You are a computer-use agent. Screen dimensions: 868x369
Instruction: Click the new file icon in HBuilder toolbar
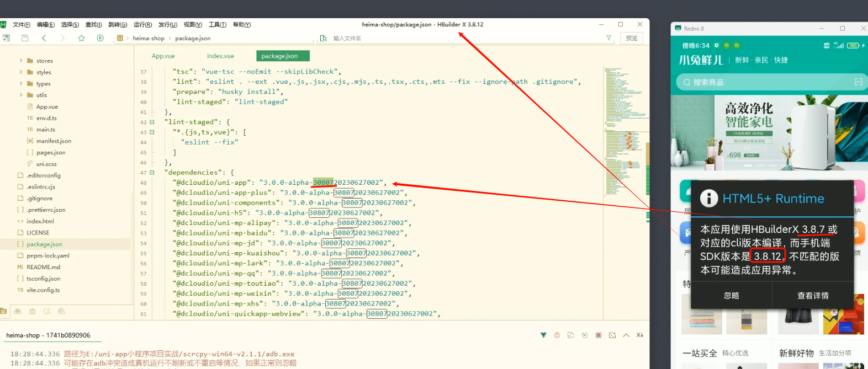[6, 38]
